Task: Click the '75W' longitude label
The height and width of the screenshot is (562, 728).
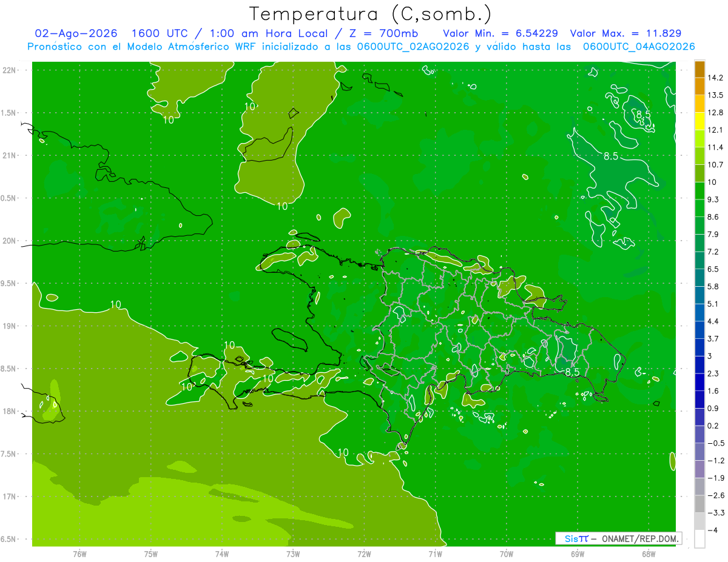Action: pyautogui.click(x=151, y=554)
